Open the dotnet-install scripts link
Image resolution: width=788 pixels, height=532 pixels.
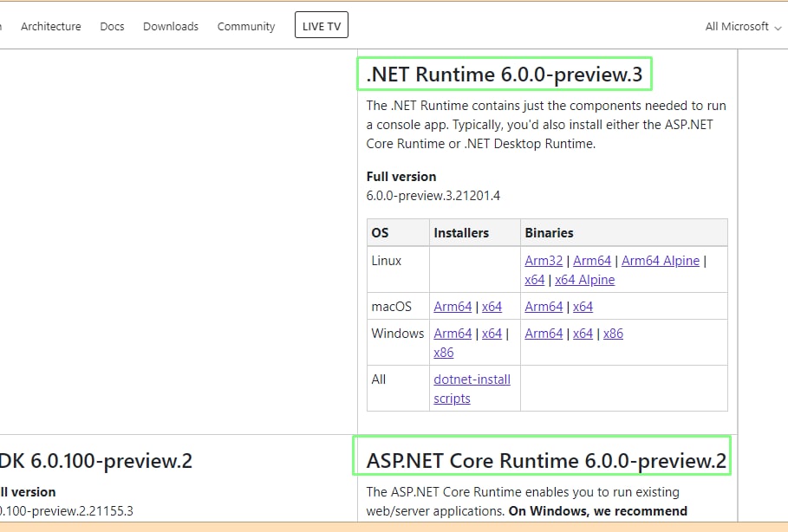472,389
